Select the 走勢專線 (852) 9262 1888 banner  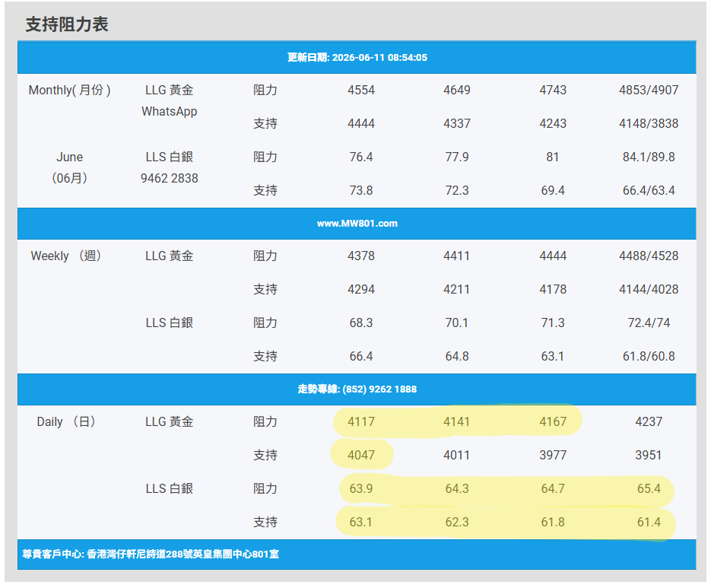tap(357, 389)
